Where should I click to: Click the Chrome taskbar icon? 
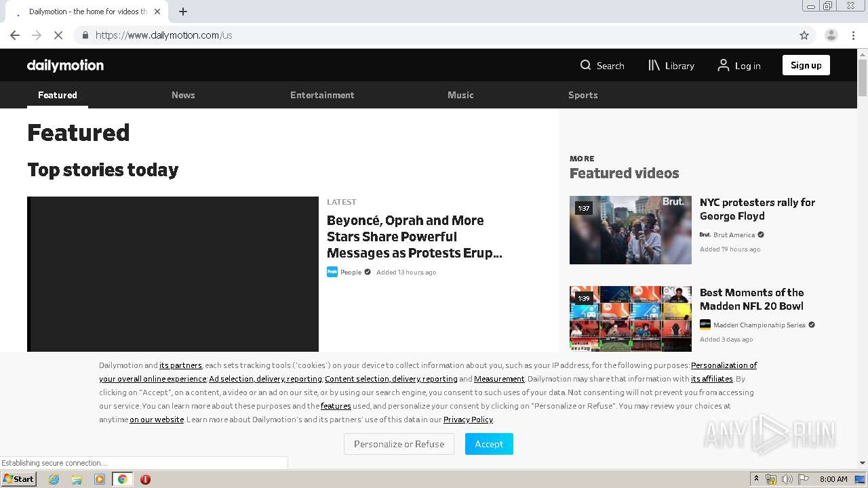pyautogui.click(x=122, y=479)
